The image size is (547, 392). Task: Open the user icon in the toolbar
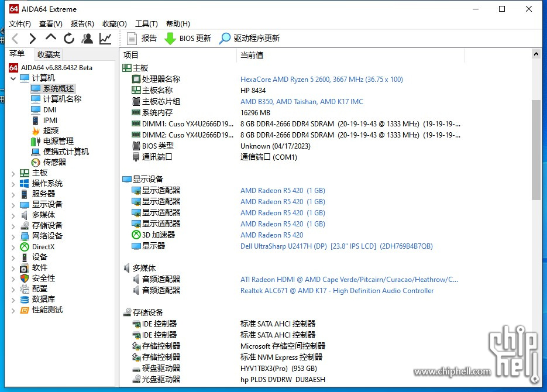(x=87, y=39)
